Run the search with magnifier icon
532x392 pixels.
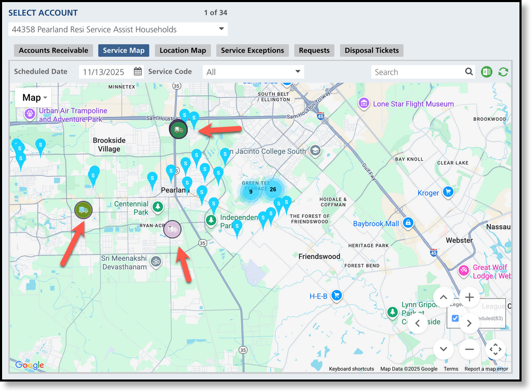(x=469, y=72)
